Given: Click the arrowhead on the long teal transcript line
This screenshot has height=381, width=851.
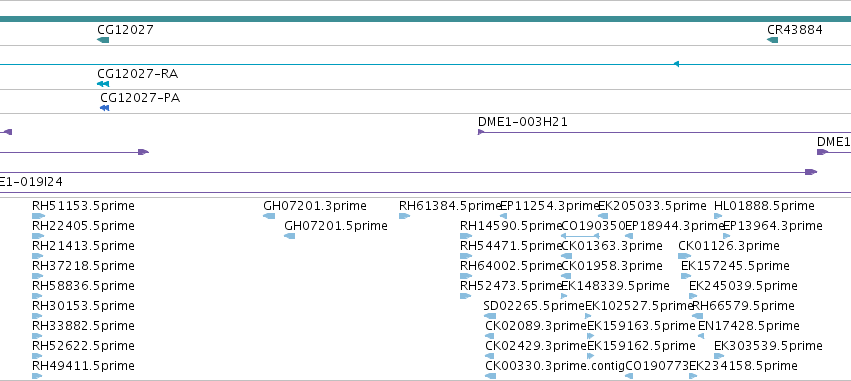Looking at the screenshot, I should point(676,64).
